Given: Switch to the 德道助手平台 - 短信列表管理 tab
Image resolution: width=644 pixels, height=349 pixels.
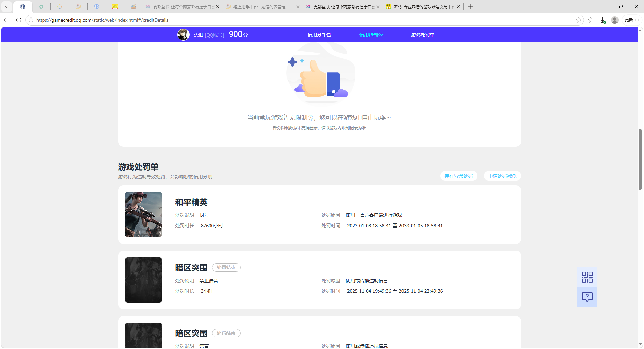Looking at the screenshot, I should click(259, 7).
